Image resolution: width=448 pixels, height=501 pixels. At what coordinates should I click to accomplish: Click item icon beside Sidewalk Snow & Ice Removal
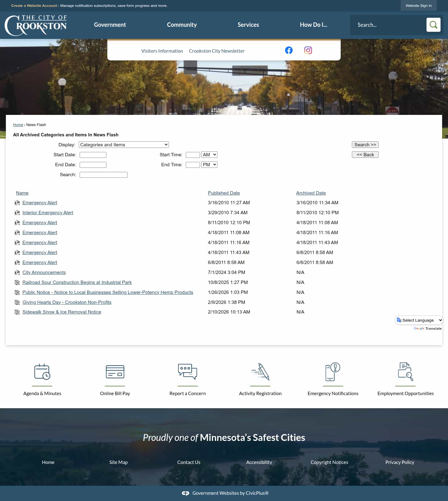tap(17, 312)
